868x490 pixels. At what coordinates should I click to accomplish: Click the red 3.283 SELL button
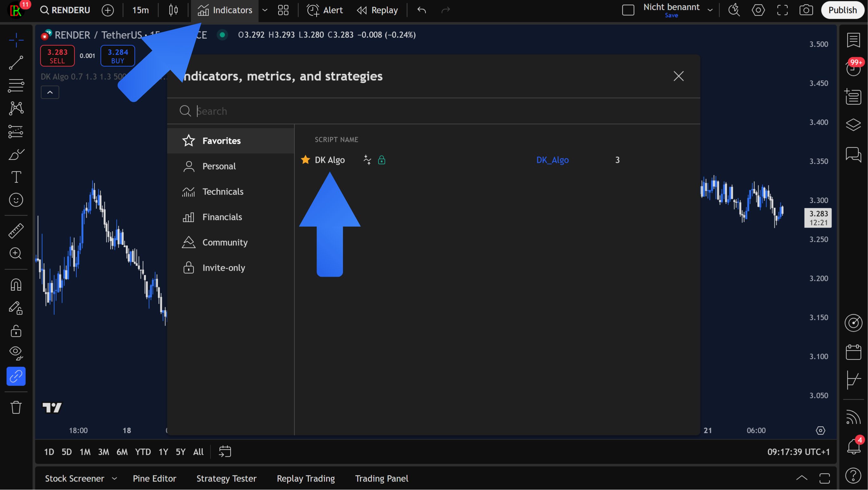(57, 56)
